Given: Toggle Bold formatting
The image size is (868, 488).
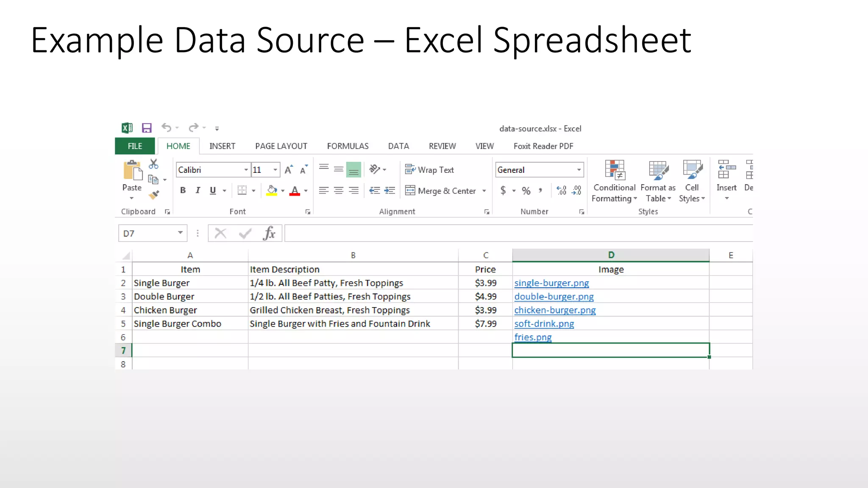Looking at the screenshot, I should click(x=183, y=191).
